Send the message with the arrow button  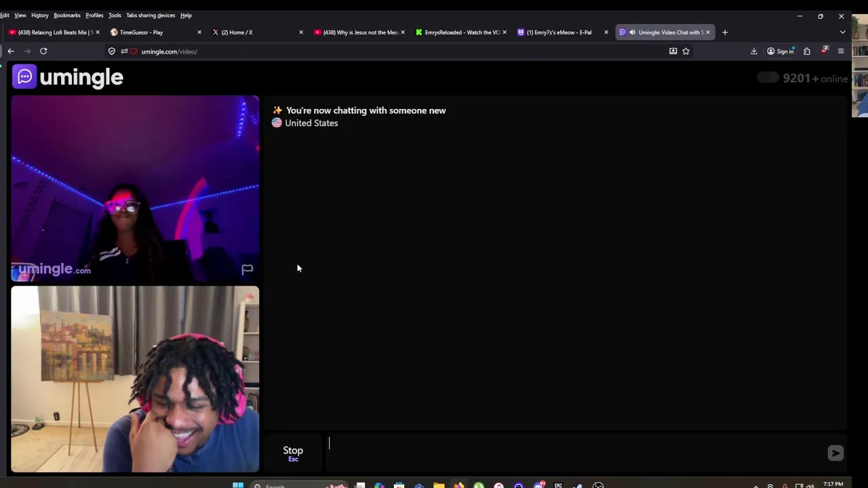coord(835,453)
